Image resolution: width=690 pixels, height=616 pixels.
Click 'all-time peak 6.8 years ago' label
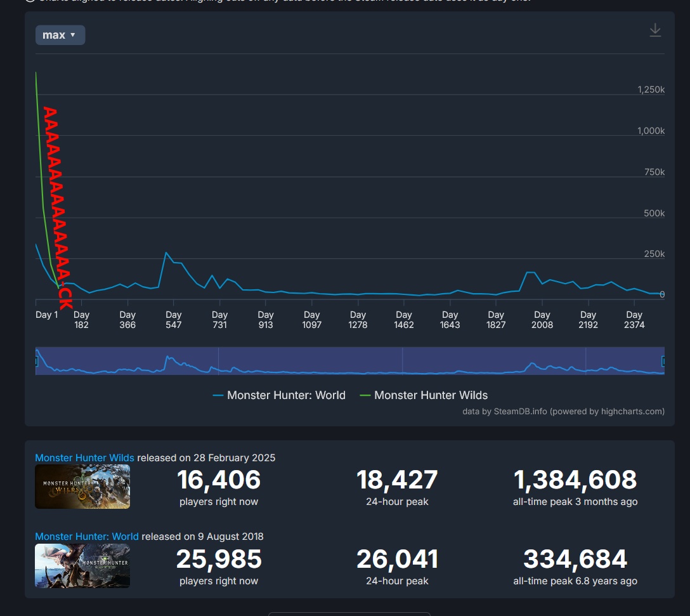pos(575,580)
